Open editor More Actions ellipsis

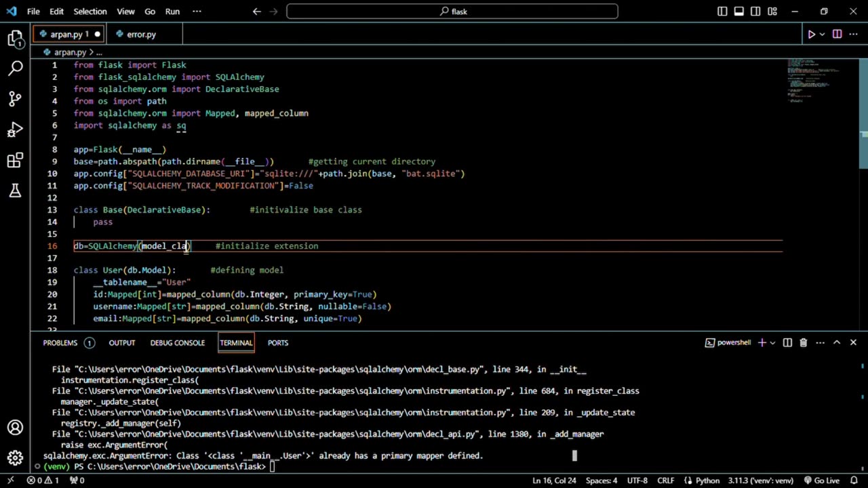[x=854, y=34]
